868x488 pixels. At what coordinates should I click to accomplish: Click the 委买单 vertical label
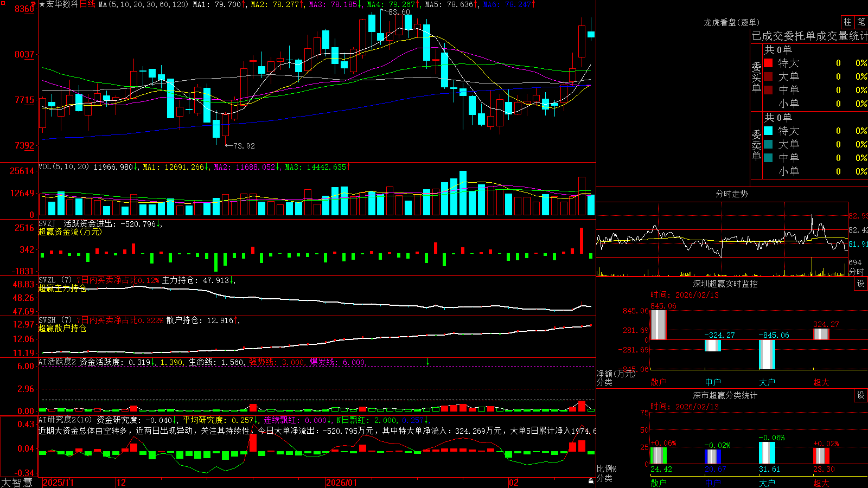click(x=756, y=77)
